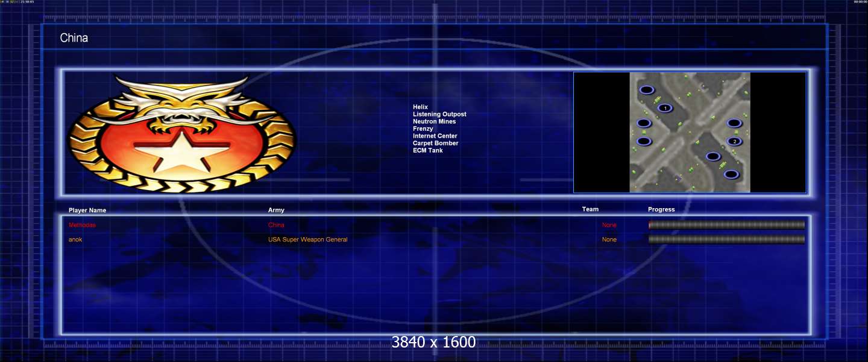Click the anok loading progress bar

(727, 240)
